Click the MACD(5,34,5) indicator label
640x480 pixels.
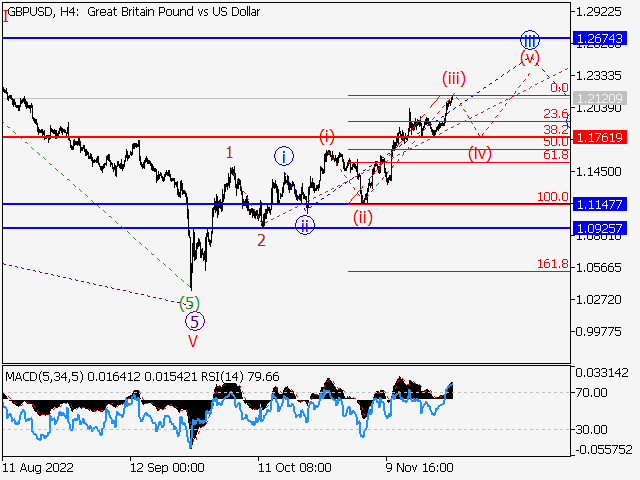point(44,376)
